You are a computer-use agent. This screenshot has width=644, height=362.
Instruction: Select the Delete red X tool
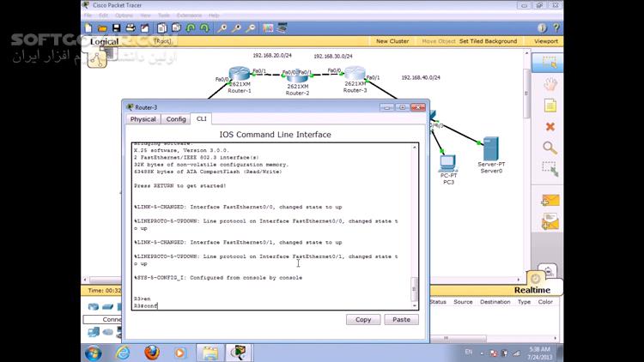[550, 127]
